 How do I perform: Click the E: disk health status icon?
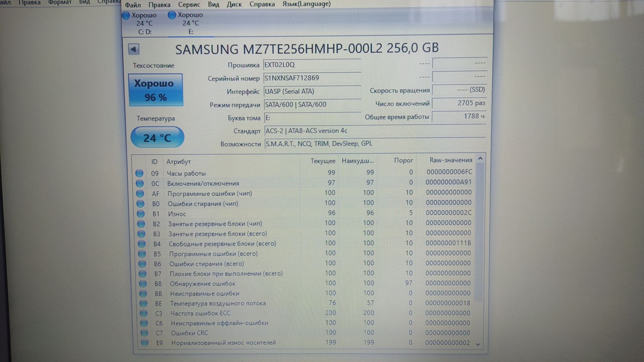point(172,15)
